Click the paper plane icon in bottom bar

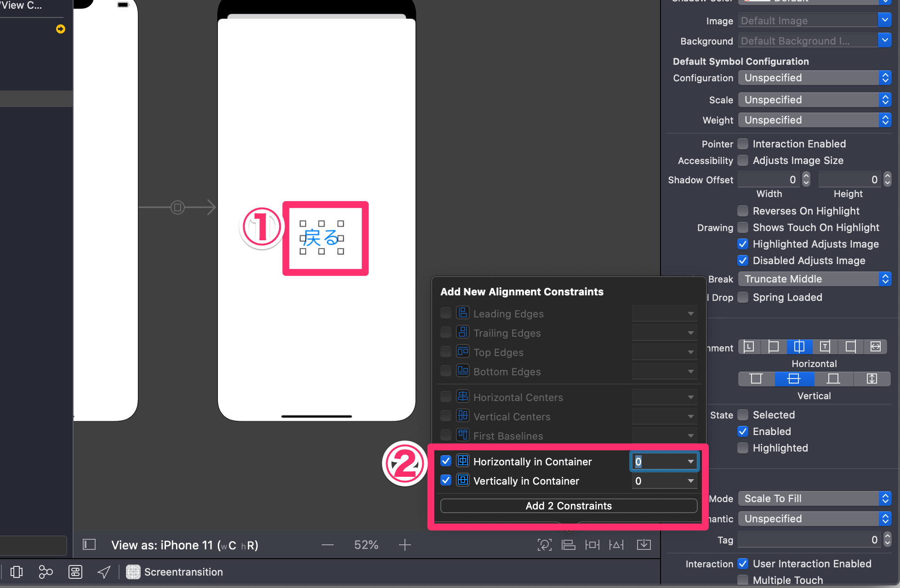tap(103, 572)
